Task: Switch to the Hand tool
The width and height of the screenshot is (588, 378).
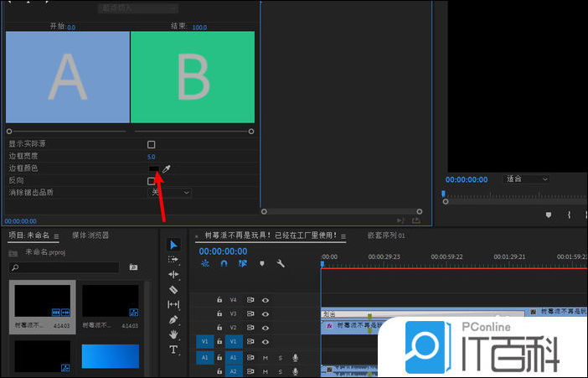Action: point(173,334)
